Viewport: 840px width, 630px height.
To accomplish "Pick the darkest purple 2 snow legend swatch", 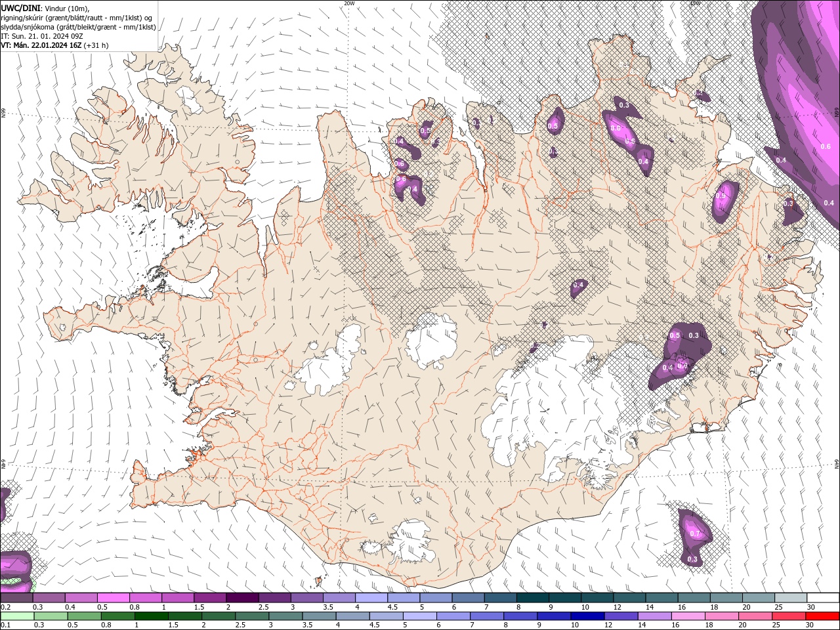I will (x=242, y=598).
